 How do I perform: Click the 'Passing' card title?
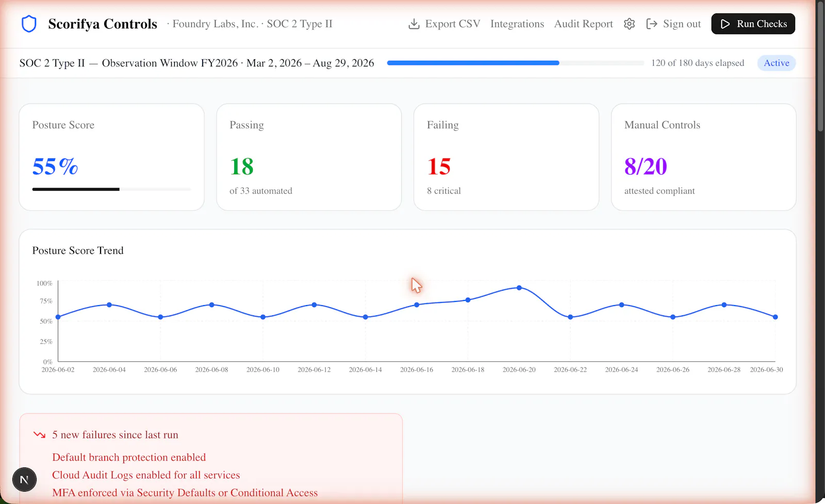tap(246, 125)
